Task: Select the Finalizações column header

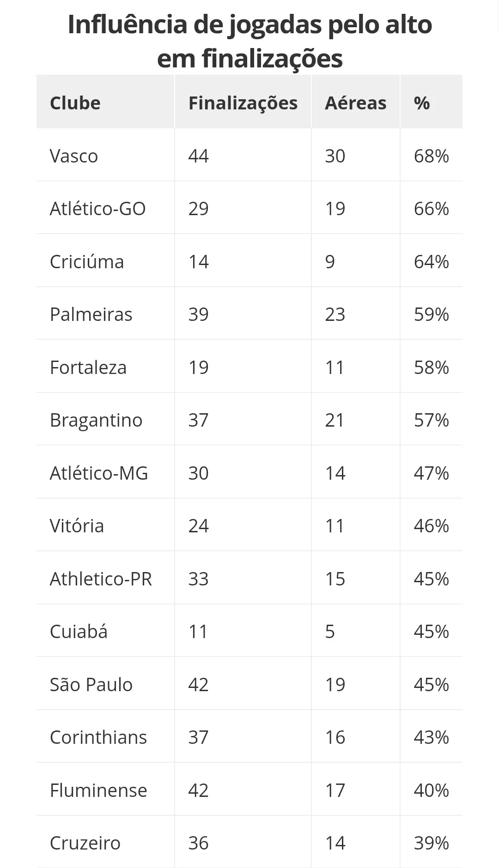Action: point(243,102)
